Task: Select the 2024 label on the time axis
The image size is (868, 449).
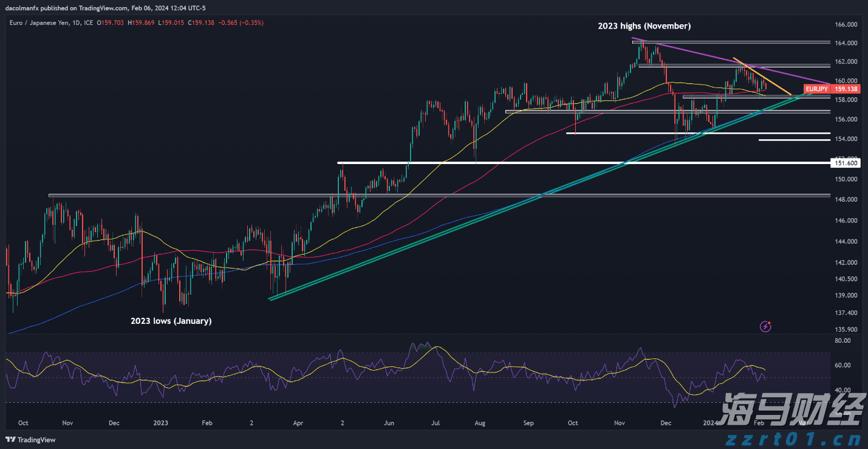Action: pos(710,423)
